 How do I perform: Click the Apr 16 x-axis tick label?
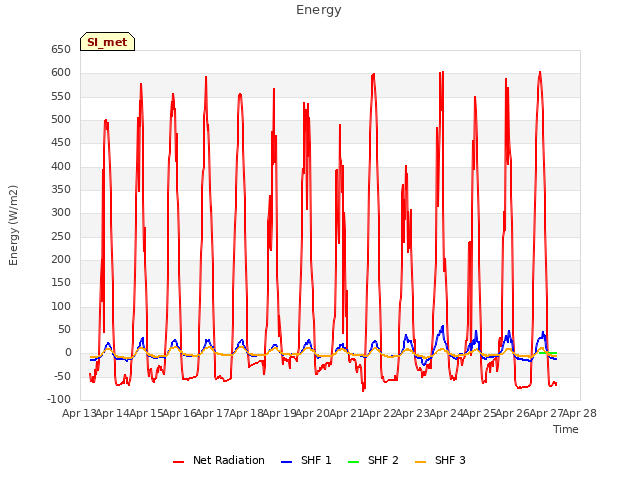[x=180, y=413]
